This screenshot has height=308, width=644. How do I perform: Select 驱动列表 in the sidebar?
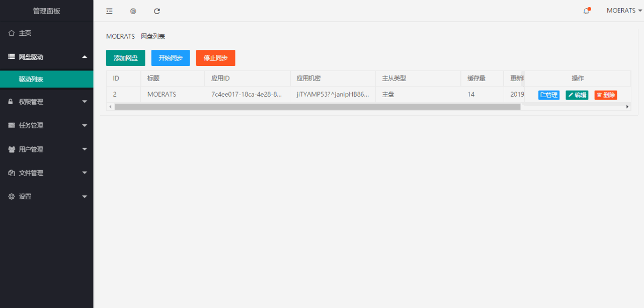click(x=31, y=80)
